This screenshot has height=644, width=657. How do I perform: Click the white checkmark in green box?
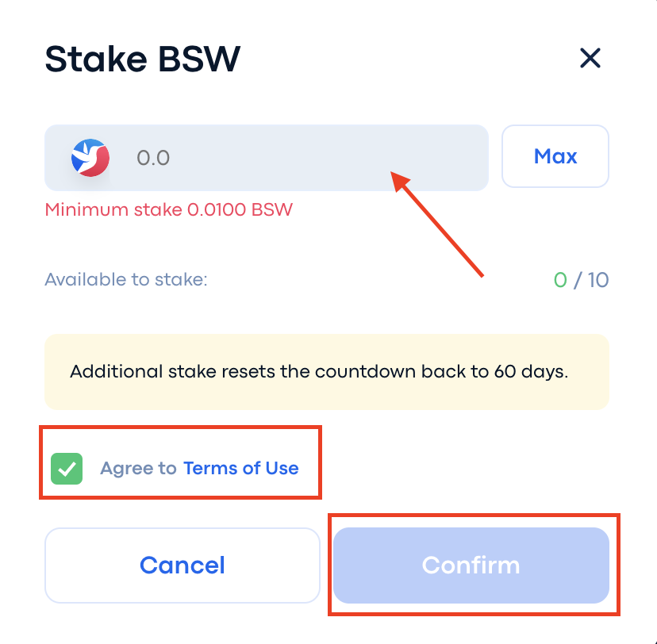point(67,469)
